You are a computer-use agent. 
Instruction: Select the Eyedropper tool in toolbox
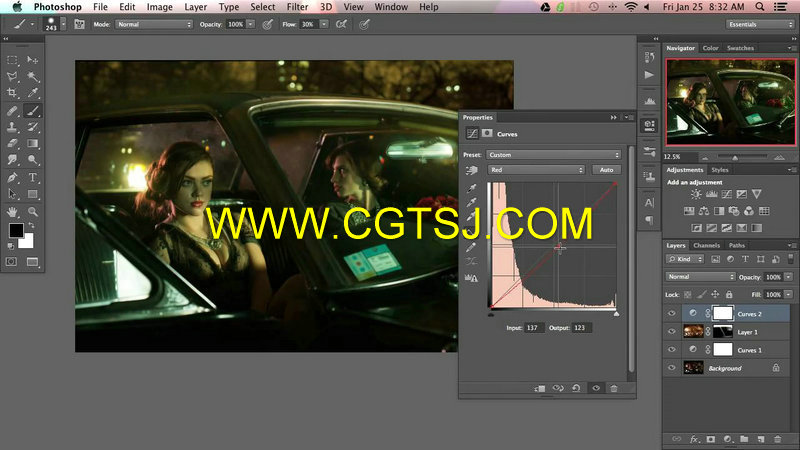coord(32,93)
